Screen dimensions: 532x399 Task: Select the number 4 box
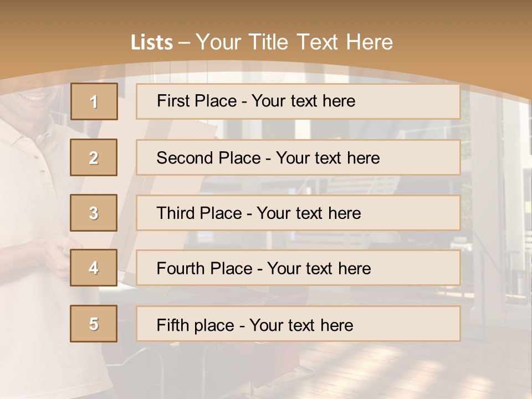point(94,268)
